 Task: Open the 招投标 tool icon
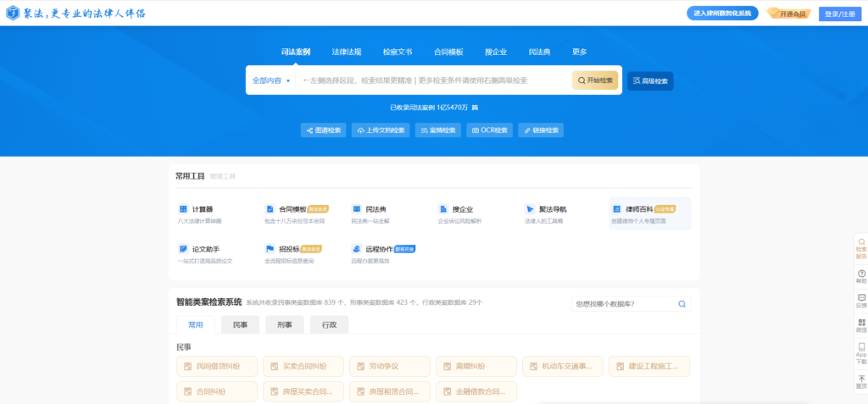coord(270,249)
